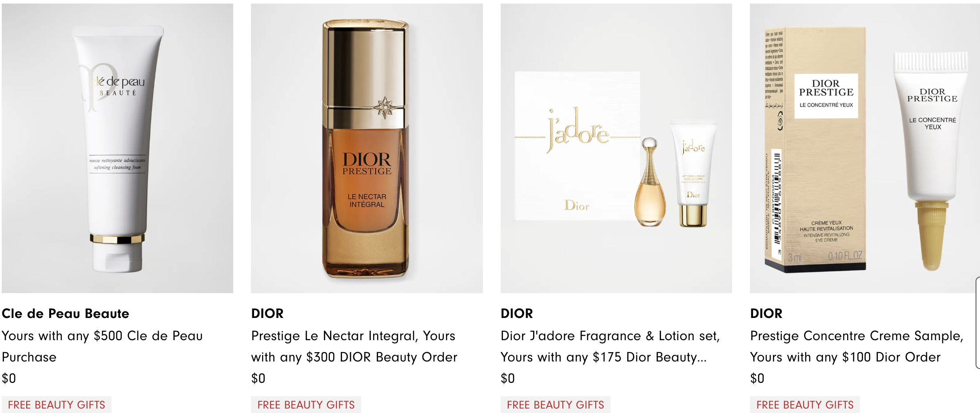The height and width of the screenshot is (413, 980).
Task: Open 'Yours with any $500 Cle de Peau Purchase'
Action: coord(102,346)
